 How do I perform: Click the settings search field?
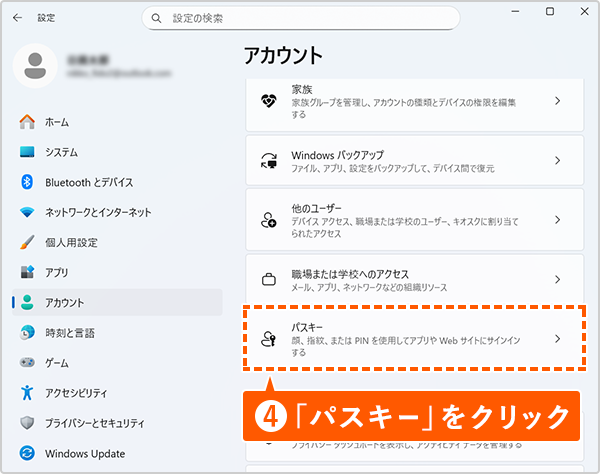click(x=300, y=18)
